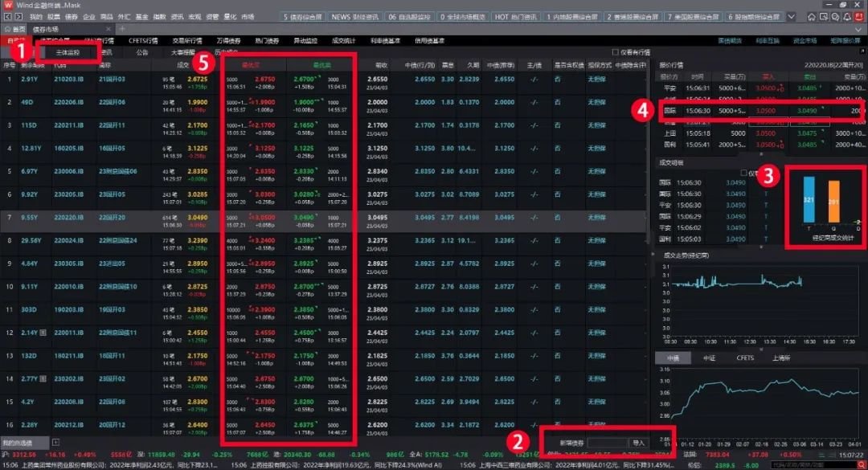Open the 国债期货 link
This screenshot has width=868, height=470.
[x=730, y=40]
